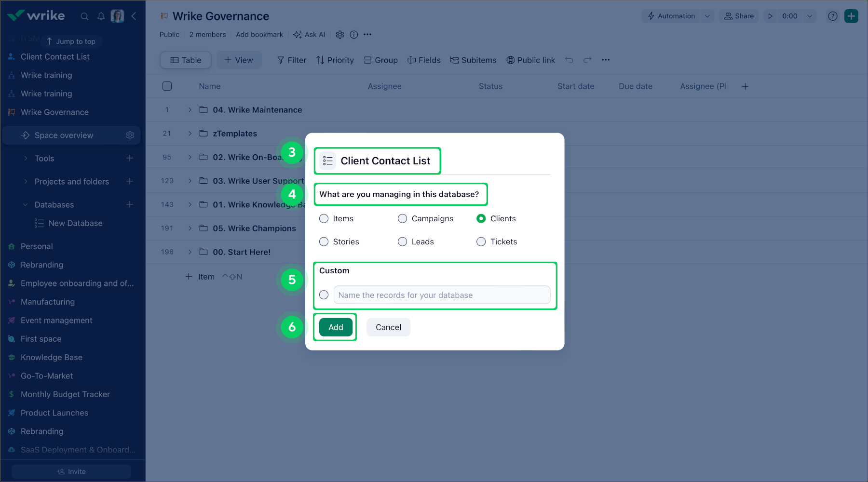Open the toolbar overflow menu

click(x=606, y=60)
